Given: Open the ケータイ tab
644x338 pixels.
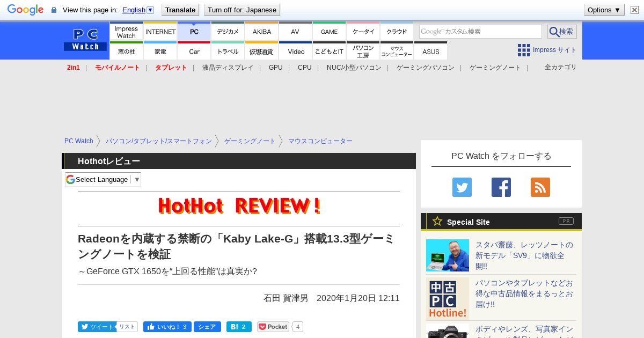Looking at the screenshot, I should 363,32.
